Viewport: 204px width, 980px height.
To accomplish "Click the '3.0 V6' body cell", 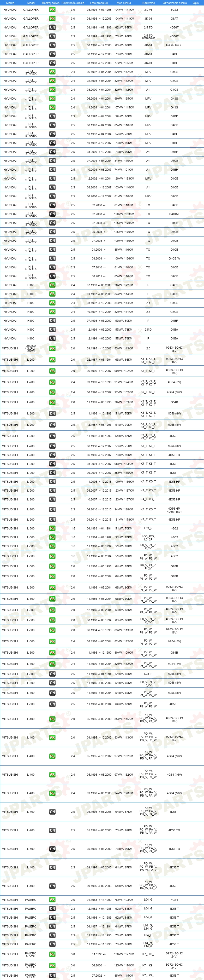I will (148, 10).
